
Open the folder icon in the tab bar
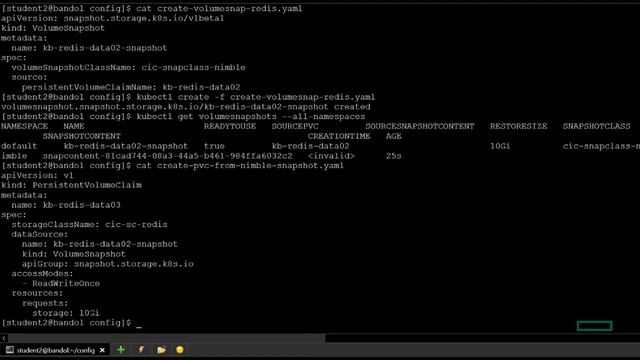click(161, 350)
